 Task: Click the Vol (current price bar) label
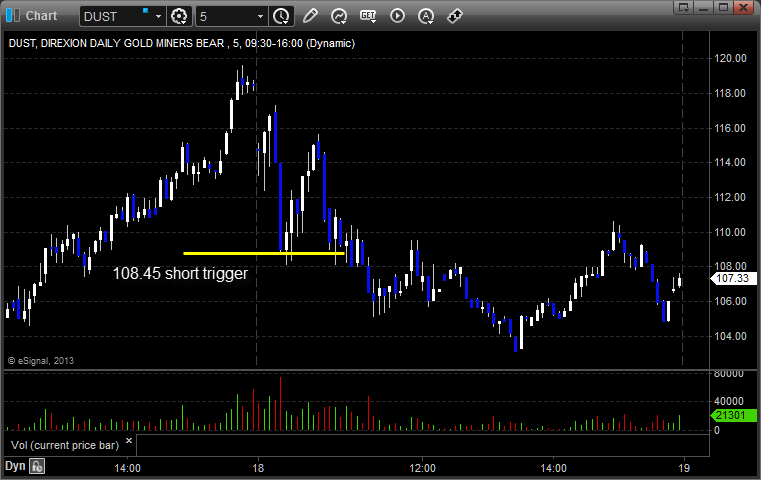(x=65, y=445)
